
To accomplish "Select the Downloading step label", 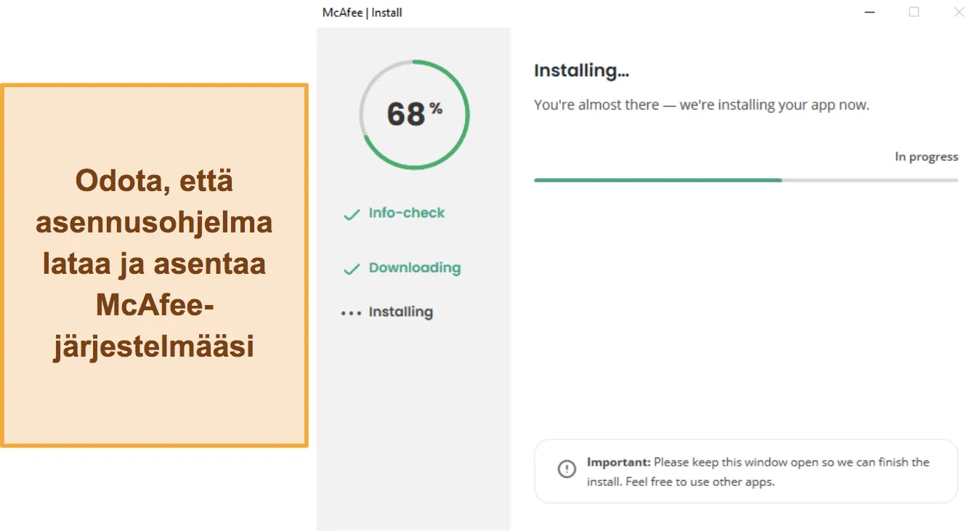I will [415, 267].
